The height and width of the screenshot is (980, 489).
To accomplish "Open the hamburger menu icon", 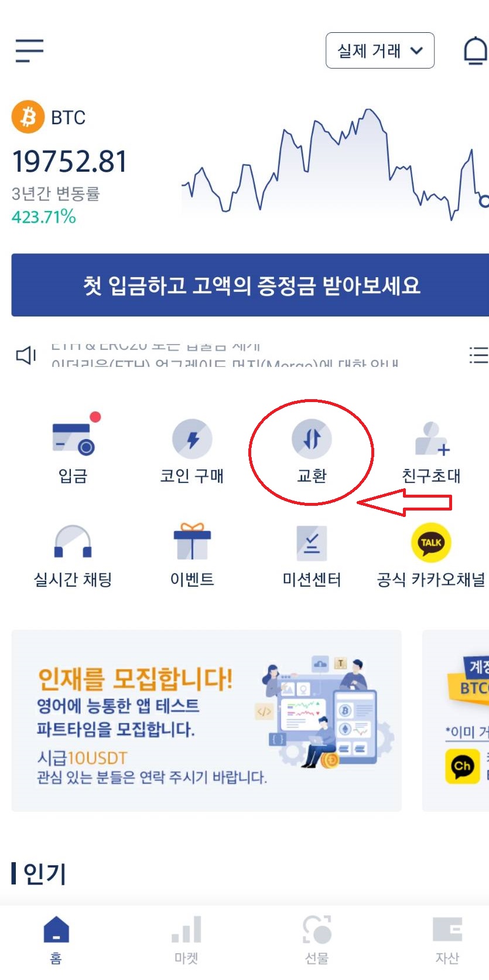I will tap(29, 50).
